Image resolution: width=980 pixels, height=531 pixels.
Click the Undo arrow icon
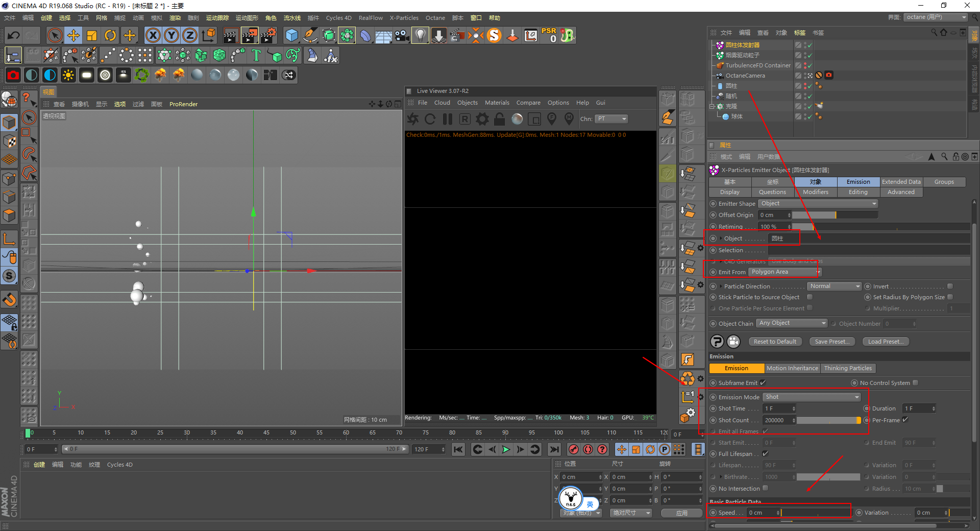[14, 35]
